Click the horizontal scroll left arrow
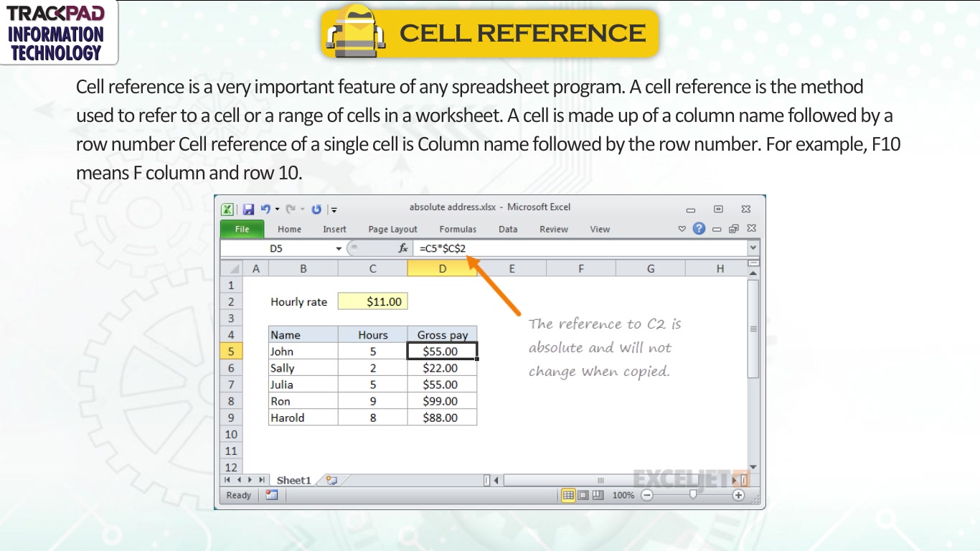Image resolution: width=980 pixels, height=551 pixels. click(496, 480)
